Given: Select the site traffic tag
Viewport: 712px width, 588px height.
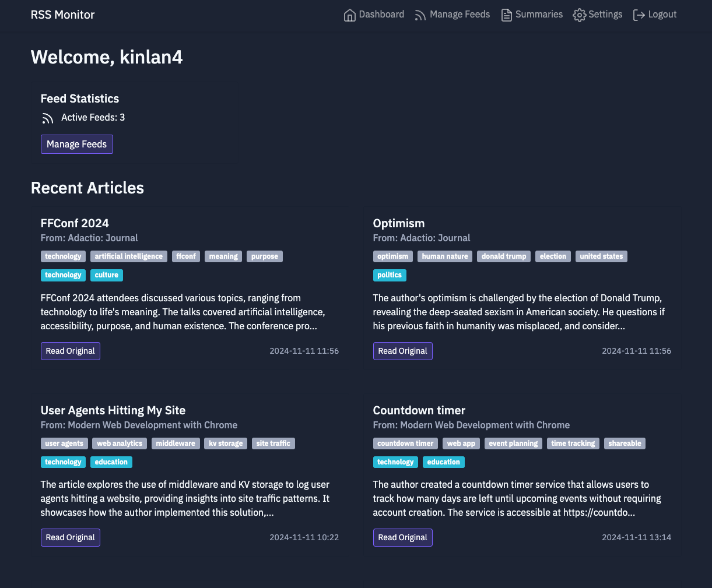Looking at the screenshot, I should pyautogui.click(x=273, y=443).
